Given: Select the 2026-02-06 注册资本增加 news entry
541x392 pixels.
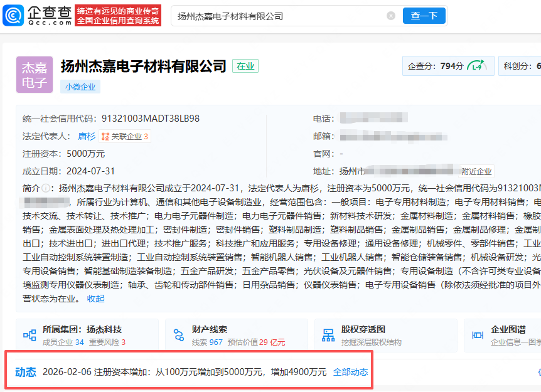Looking at the screenshot, I should [185, 372].
